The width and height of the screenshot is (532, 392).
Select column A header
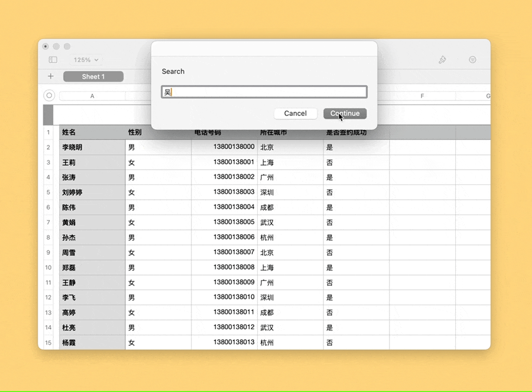[x=92, y=96]
